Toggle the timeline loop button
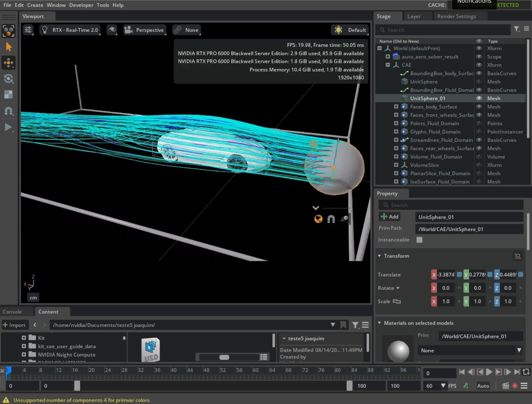The image size is (532, 404). click(x=526, y=372)
